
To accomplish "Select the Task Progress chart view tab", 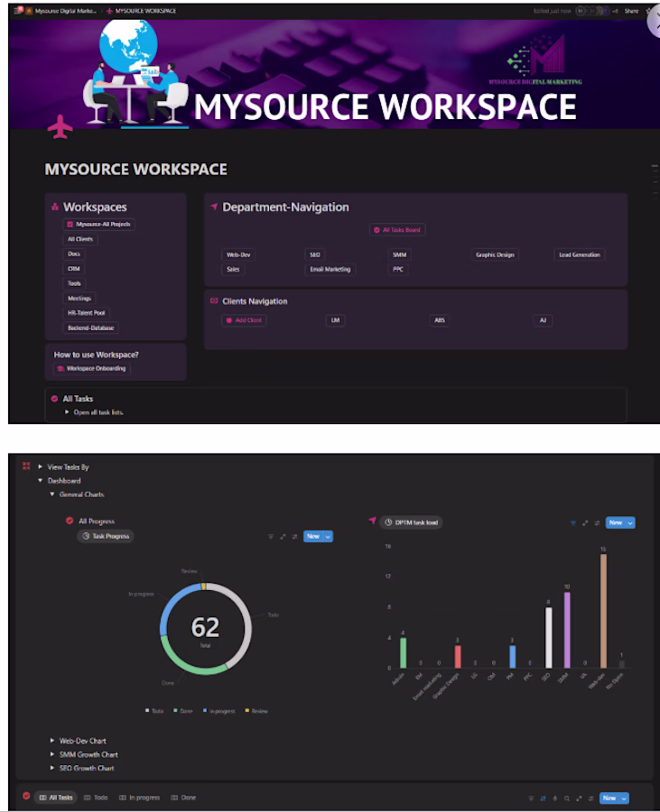I will tap(106, 536).
